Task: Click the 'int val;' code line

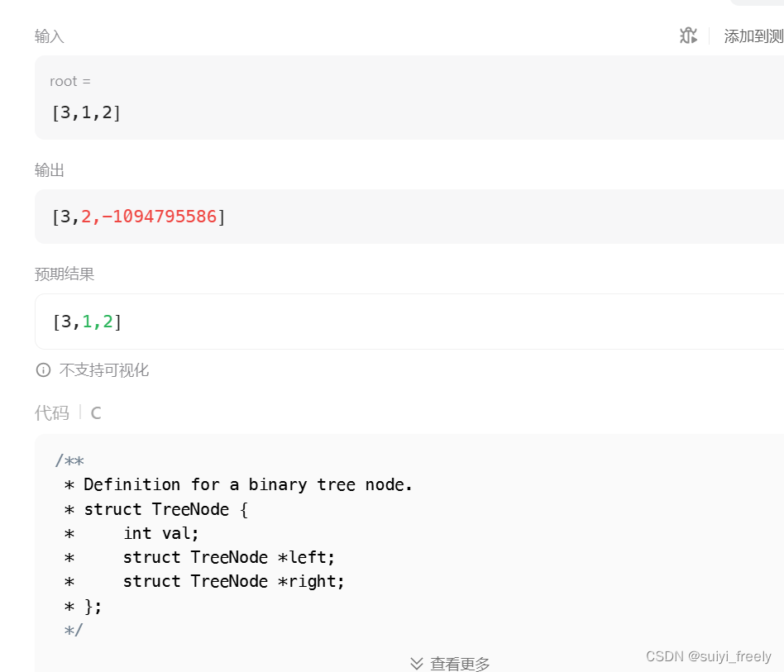Action: pos(161,533)
